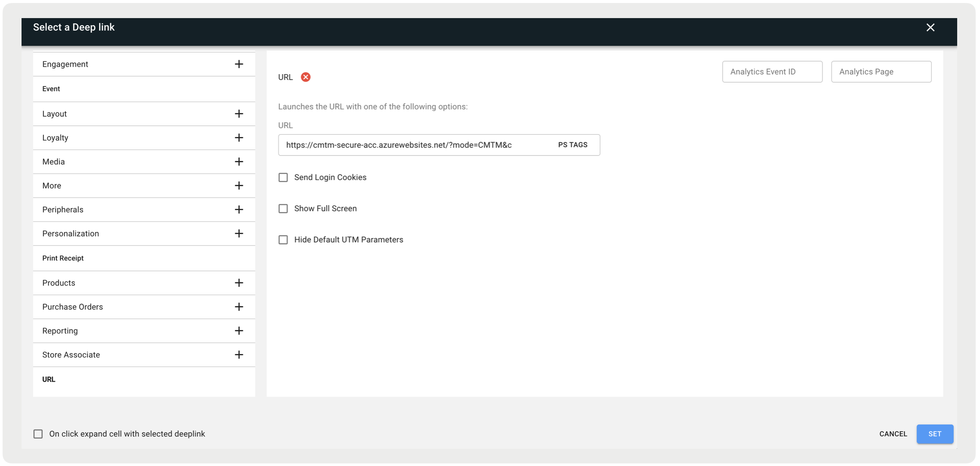
Task: Expand the Purchase Orders category plus icon
Action: pos(239,307)
